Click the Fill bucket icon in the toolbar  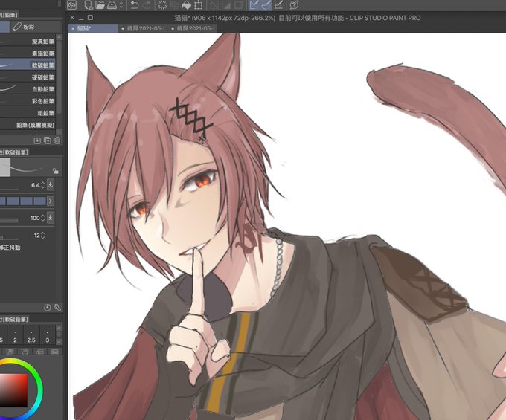[187, 5]
